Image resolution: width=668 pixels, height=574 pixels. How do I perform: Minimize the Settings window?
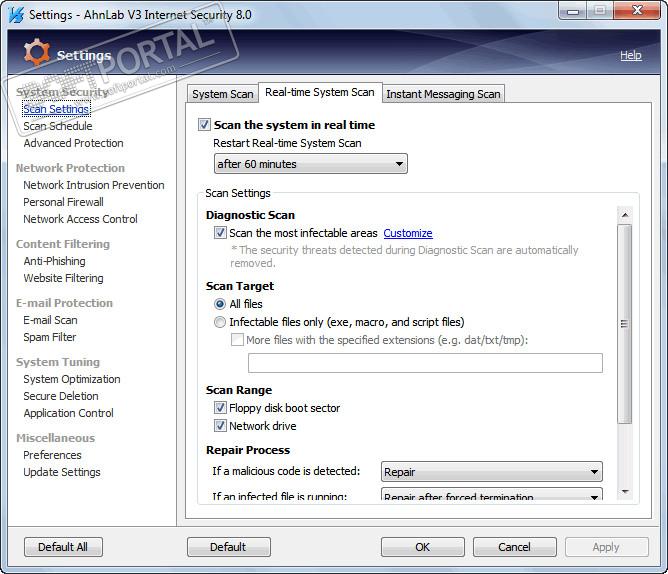(x=573, y=11)
